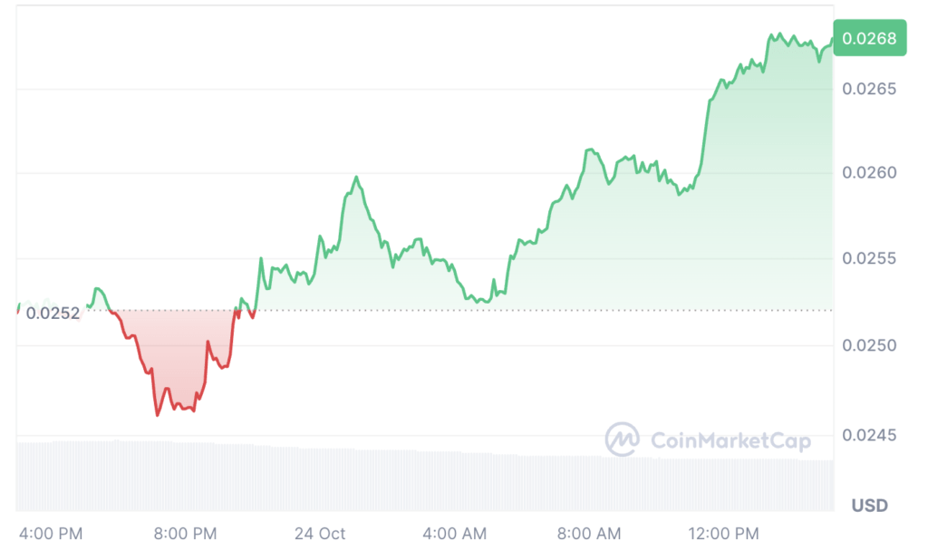Click the CoinMarketCap watermark text
Screen dimensions: 928x560
(x=730, y=440)
